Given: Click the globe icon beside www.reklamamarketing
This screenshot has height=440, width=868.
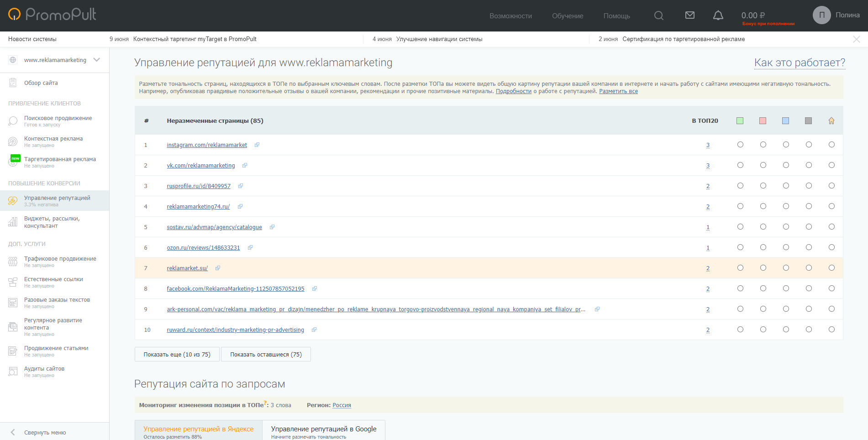Looking at the screenshot, I should pos(13,60).
